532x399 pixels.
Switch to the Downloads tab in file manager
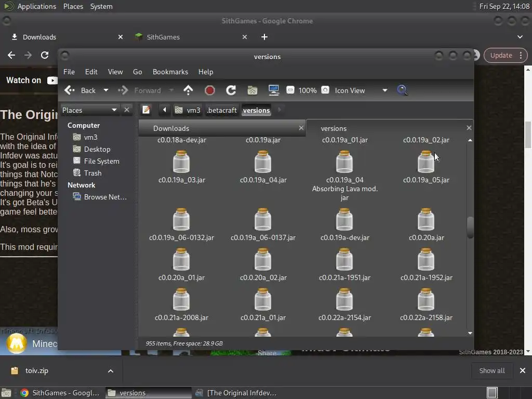(x=171, y=128)
